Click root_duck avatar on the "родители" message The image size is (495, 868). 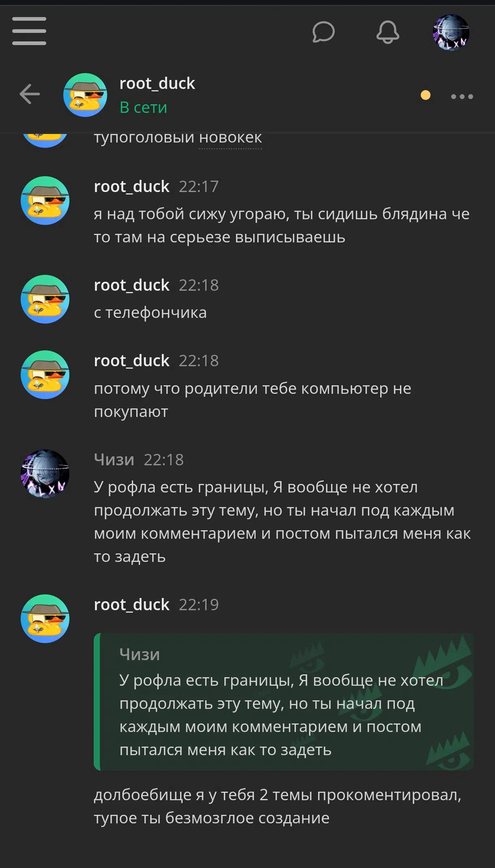coord(45,375)
